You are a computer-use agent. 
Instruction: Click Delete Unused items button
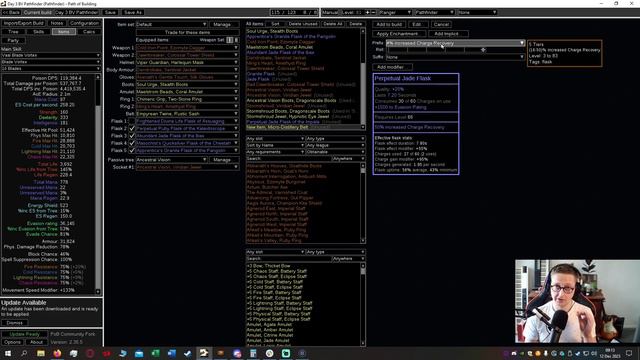pos(303,24)
